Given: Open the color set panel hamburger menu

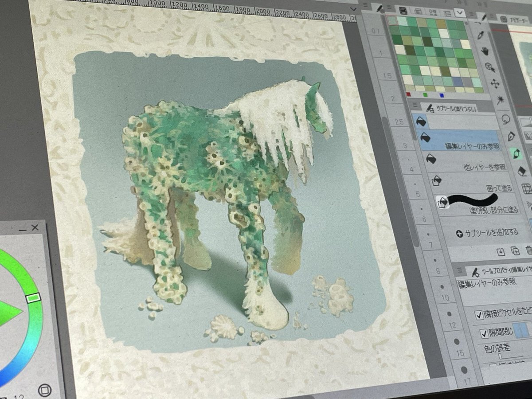Looking at the screenshot, I should click(388, 8).
